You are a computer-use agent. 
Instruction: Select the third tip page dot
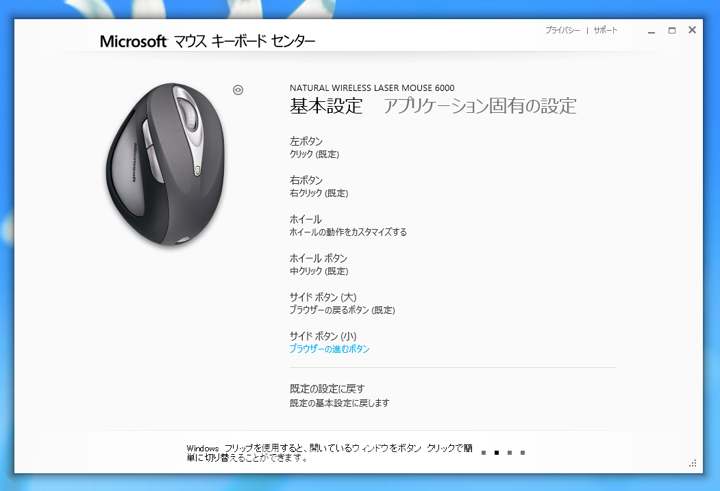coord(510,452)
